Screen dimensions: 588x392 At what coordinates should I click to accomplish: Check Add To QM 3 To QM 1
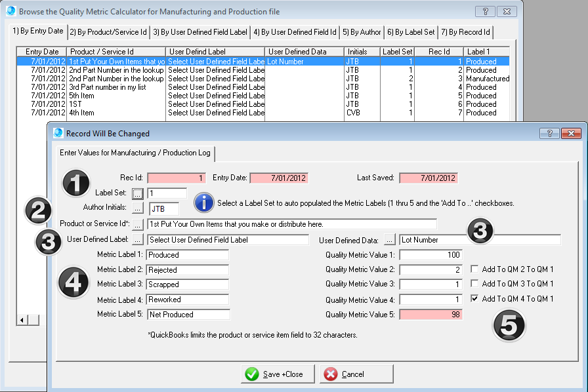click(475, 284)
